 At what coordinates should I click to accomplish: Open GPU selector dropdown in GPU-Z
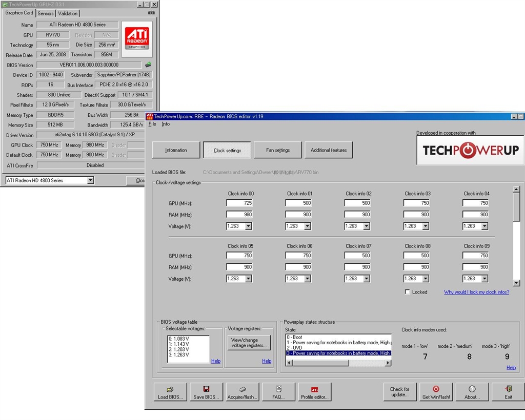coord(90,181)
